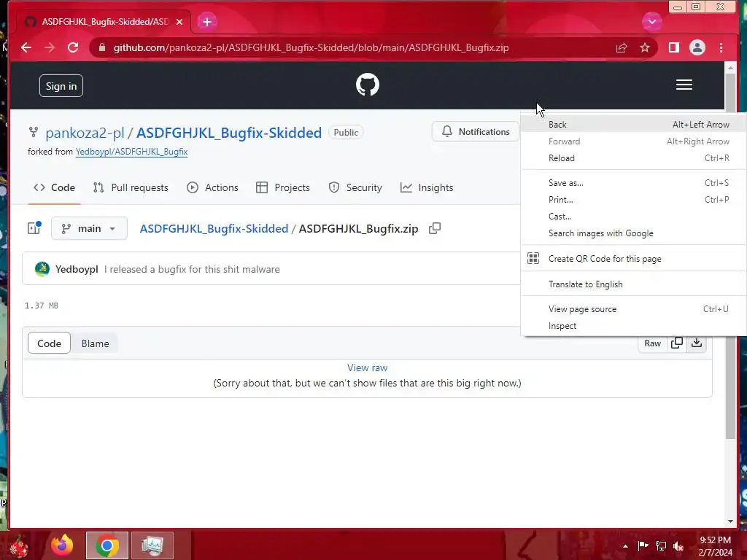The width and height of the screenshot is (747, 560).
Task: Bookmark this page with the star icon
Action: click(x=645, y=47)
